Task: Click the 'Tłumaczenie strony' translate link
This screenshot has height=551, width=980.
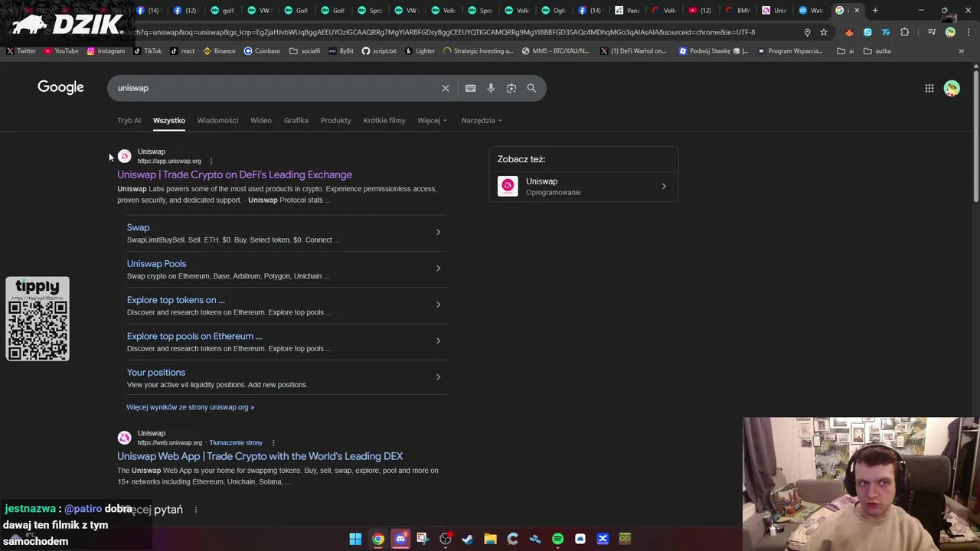Action: tap(236, 443)
